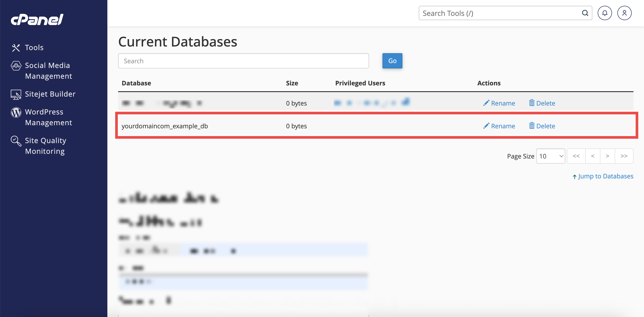Open Site Quality Monitoring
The height and width of the screenshot is (317, 644).
(45, 146)
